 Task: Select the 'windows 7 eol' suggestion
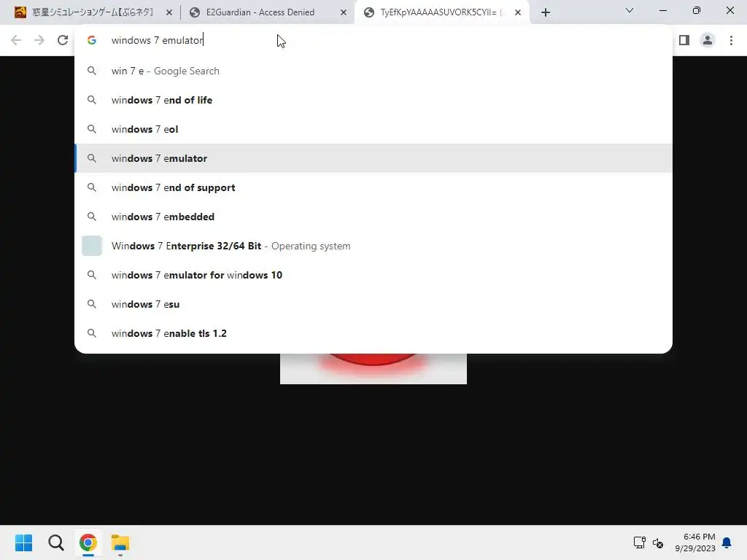click(x=373, y=129)
